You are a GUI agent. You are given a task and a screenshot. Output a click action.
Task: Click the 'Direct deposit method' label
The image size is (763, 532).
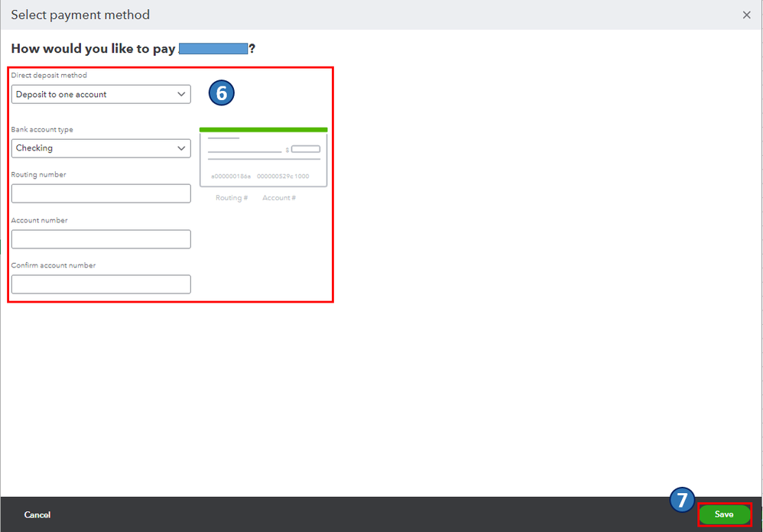49,76
